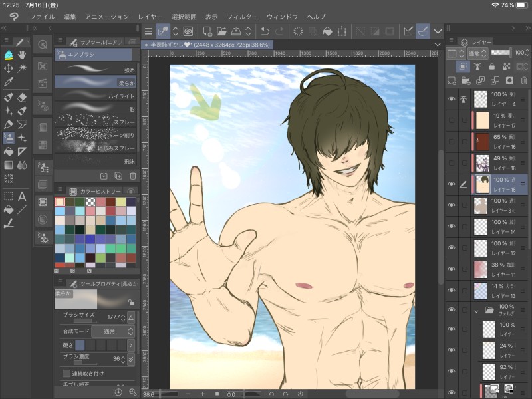
Task: Select the Hand move tool
Action: pos(22,55)
